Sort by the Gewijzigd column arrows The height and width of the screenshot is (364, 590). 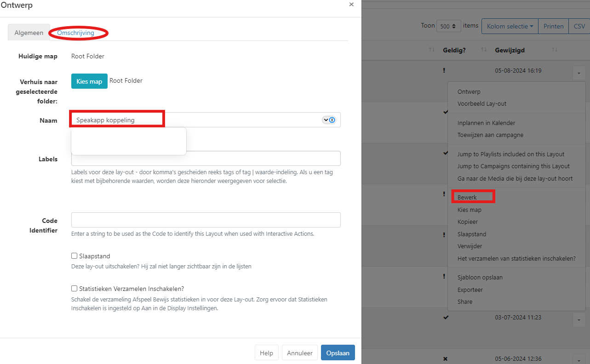pos(555,50)
